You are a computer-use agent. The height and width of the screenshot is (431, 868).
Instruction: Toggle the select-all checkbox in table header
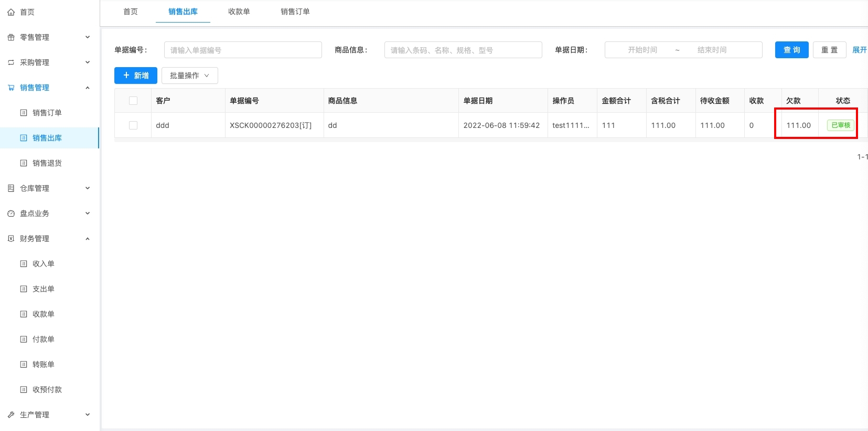133,101
